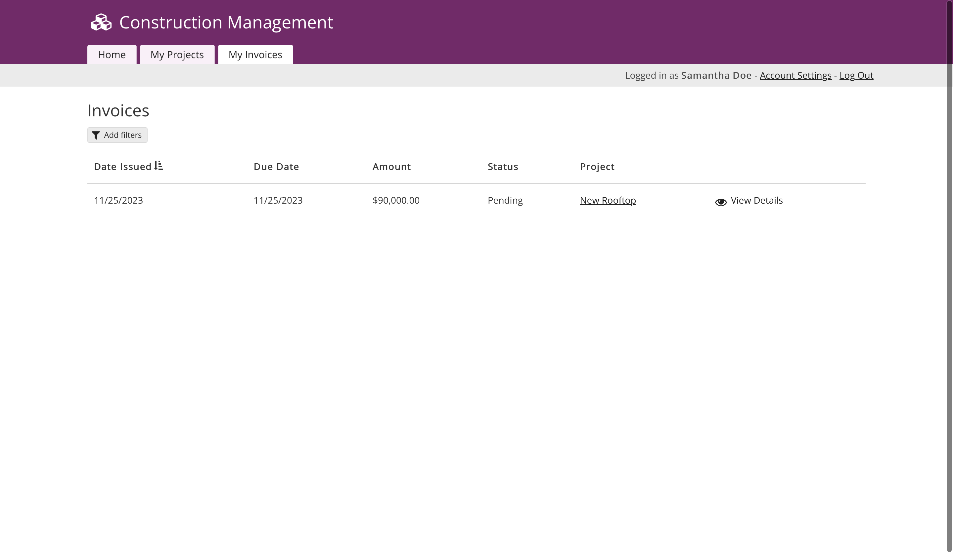The width and height of the screenshot is (953, 560).
Task: Click the Project column header
Action: click(x=597, y=166)
